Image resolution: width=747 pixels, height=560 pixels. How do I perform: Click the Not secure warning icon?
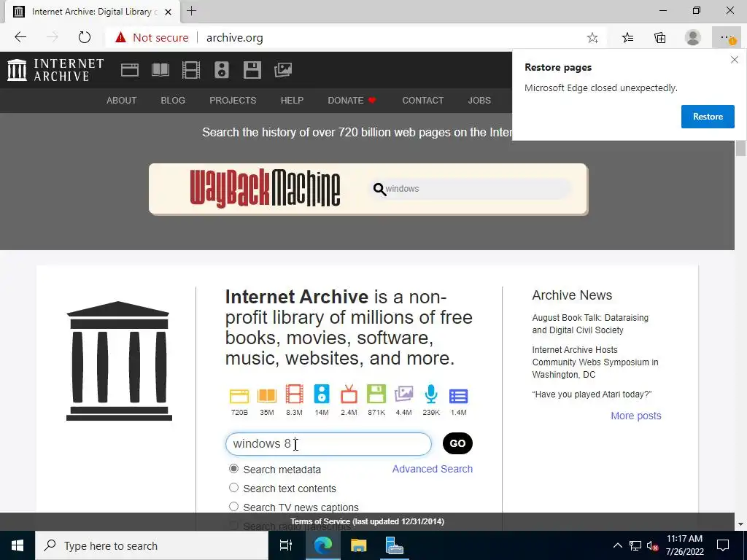coord(121,37)
